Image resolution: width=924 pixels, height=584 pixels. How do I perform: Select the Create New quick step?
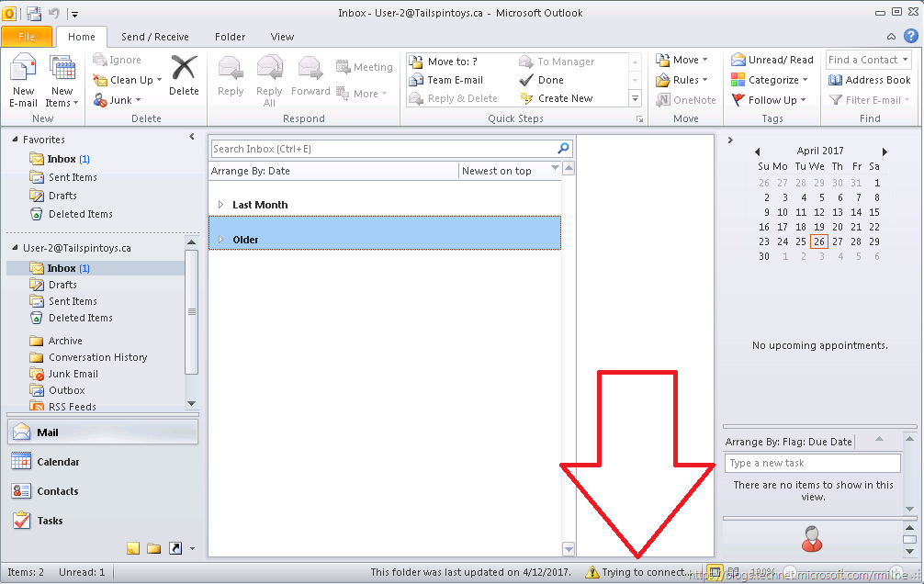click(564, 98)
